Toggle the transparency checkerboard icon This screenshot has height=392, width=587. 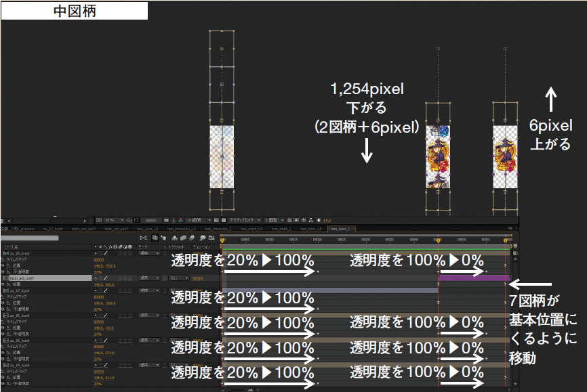coord(224,220)
